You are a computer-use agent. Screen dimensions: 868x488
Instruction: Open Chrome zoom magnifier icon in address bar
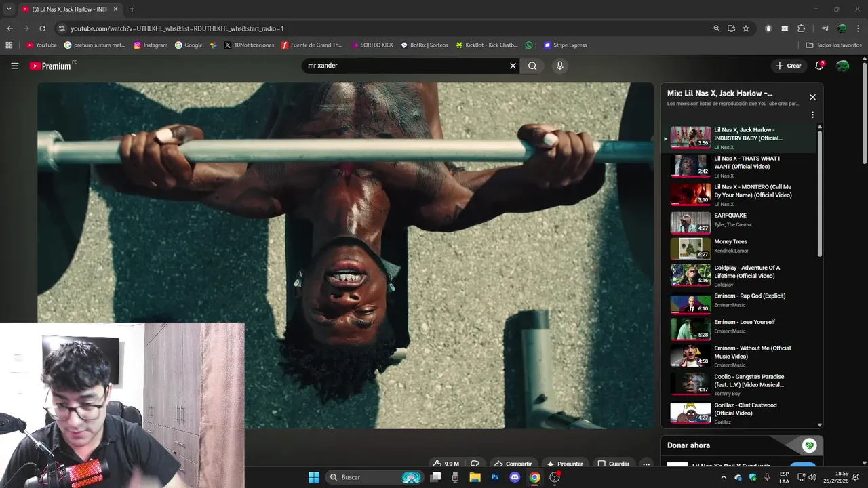717,28
